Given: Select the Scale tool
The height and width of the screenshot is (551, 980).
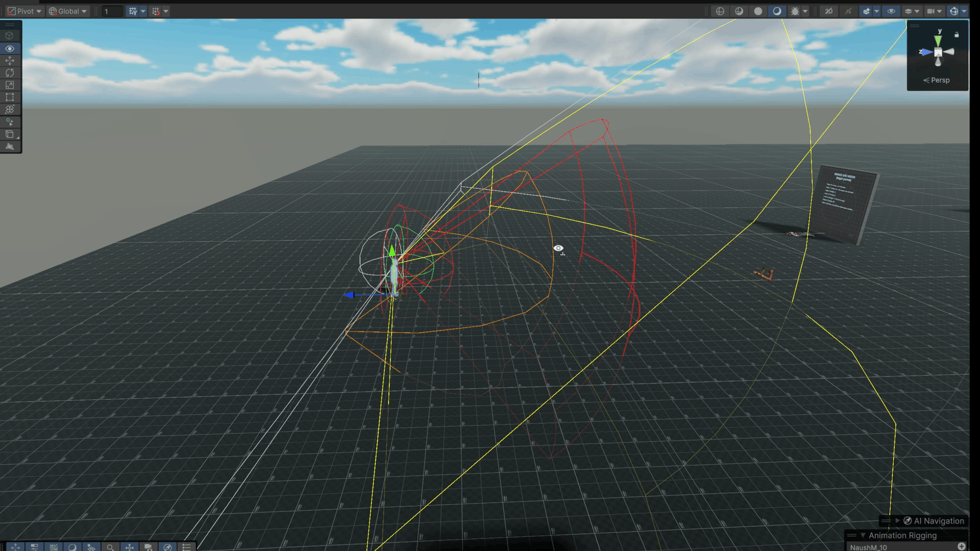Looking at the screenshot, I should click(x=10, y=85).
